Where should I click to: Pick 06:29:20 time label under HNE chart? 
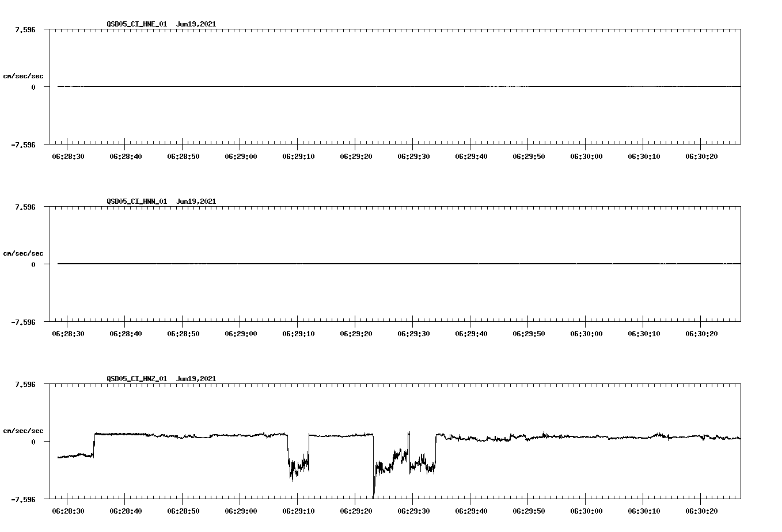point(356,157)
